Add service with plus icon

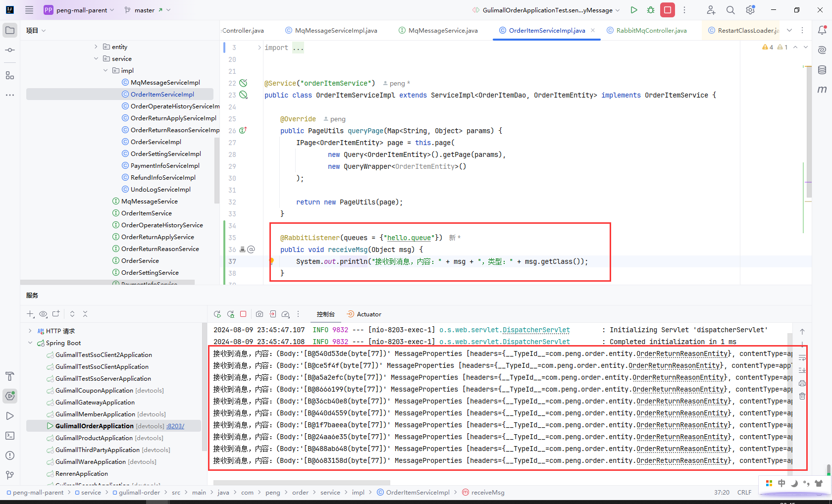click(x=30, y=314)
